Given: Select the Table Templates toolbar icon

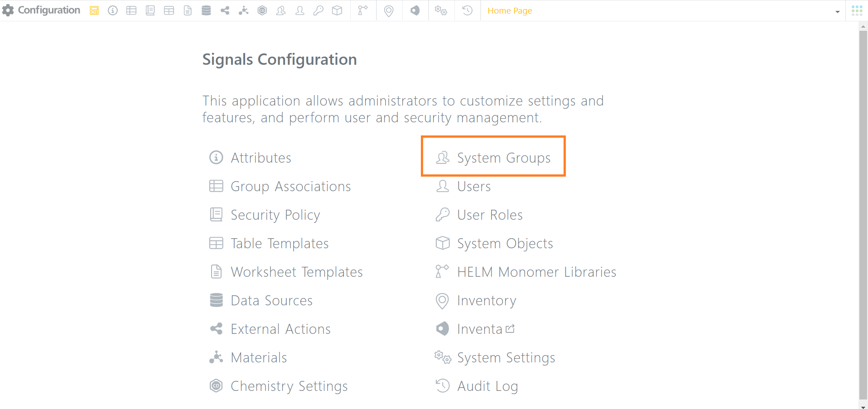Looking at the screenshot, I should click(x=169, y=10).
